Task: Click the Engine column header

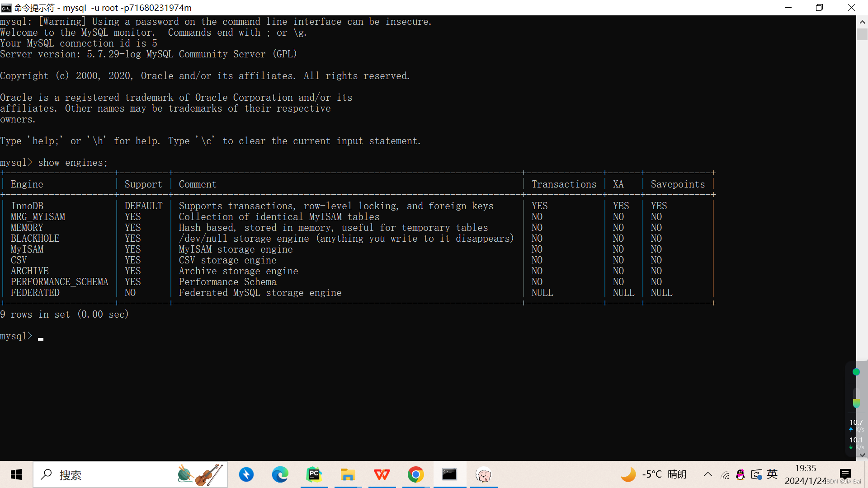Action: pyautogui.click(x=27, y=184)
